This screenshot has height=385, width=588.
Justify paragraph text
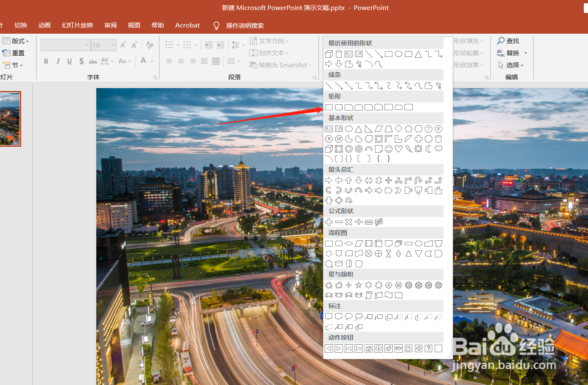[x=204, y=61]
